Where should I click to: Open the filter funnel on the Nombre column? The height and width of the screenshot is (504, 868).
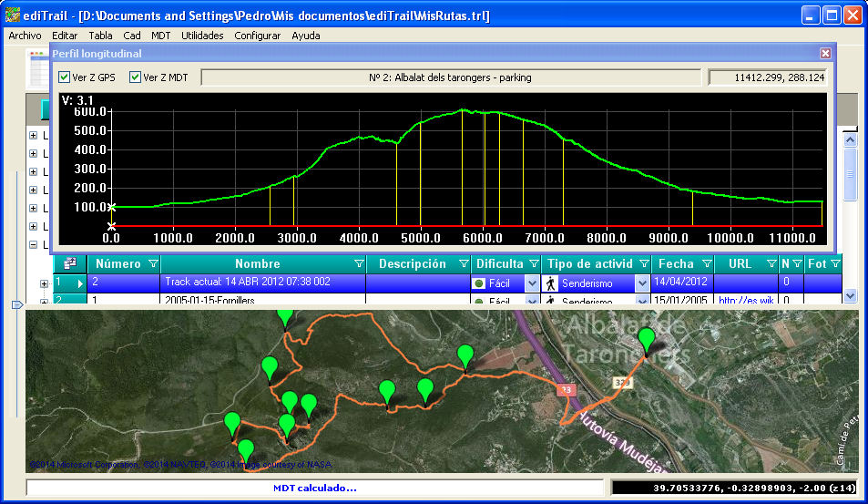click(x=359, y=263)
